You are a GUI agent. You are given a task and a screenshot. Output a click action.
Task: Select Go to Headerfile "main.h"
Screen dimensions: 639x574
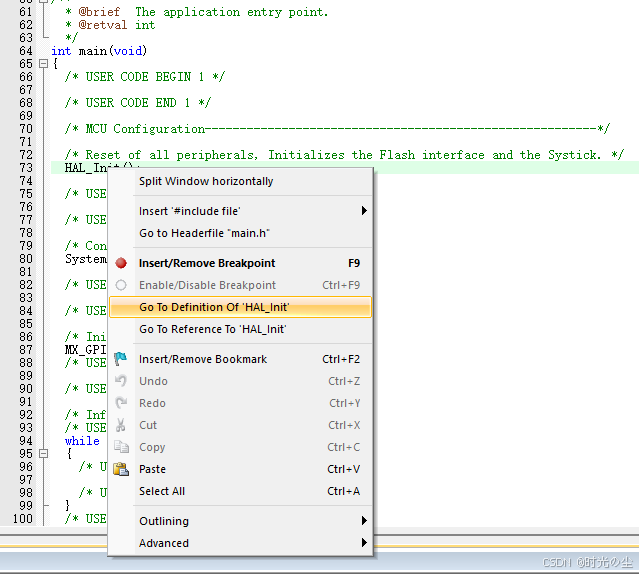pos(240,233)
